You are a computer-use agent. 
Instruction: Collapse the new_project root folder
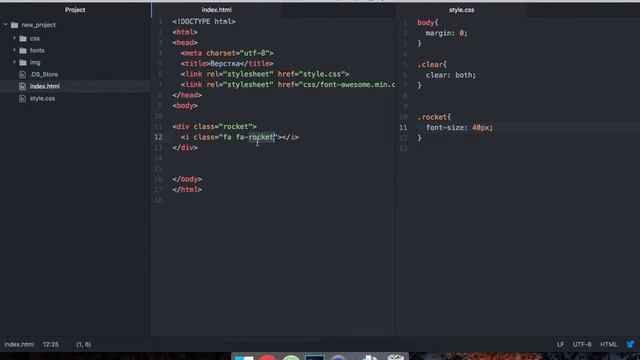pyautogui.click(x=6, y=25)
